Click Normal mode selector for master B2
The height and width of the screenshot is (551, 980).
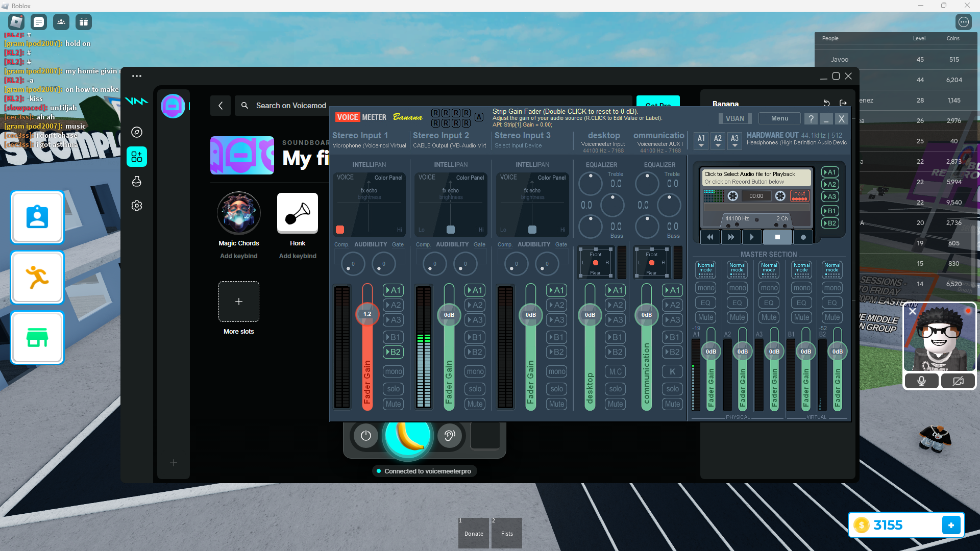[832, 270]
